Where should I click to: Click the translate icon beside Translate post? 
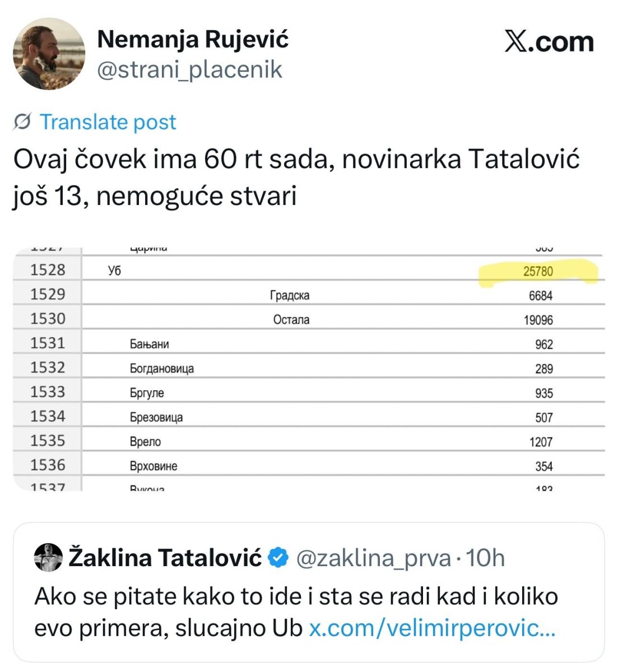tap(22, 122)
